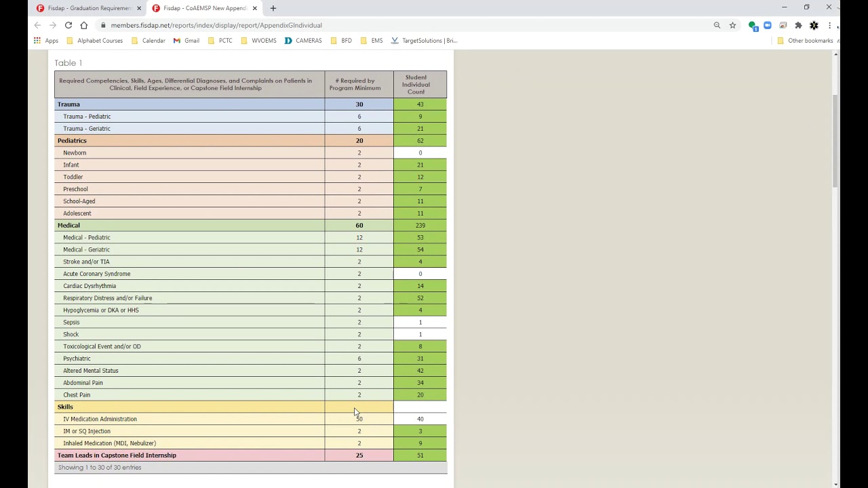Image resolution: width=868 pixels, height=488 pixels.
Task: Click the Altered Mental Status row label
Action: [91, 371]
